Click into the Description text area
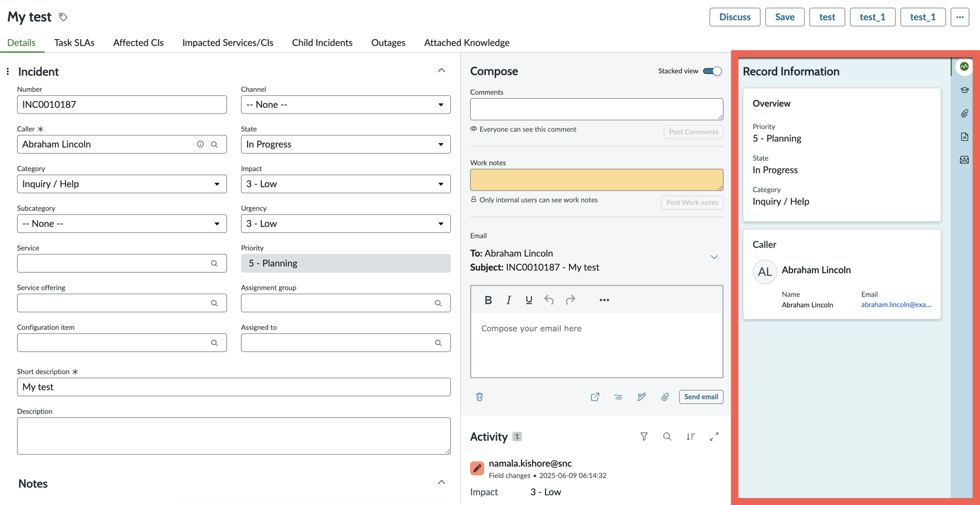The image size is (980, 505). click(x=234, y=436)
